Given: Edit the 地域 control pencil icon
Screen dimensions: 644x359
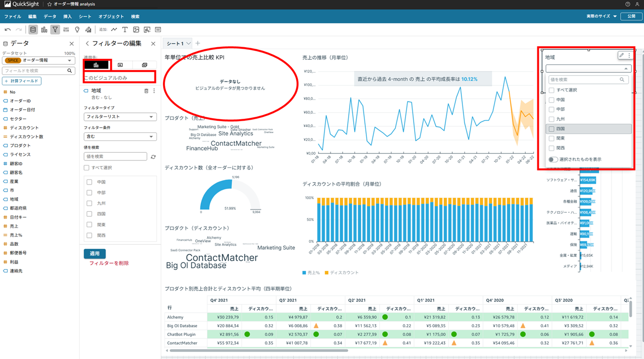Looking at the screenshot, I should click(x=621, y=55).
